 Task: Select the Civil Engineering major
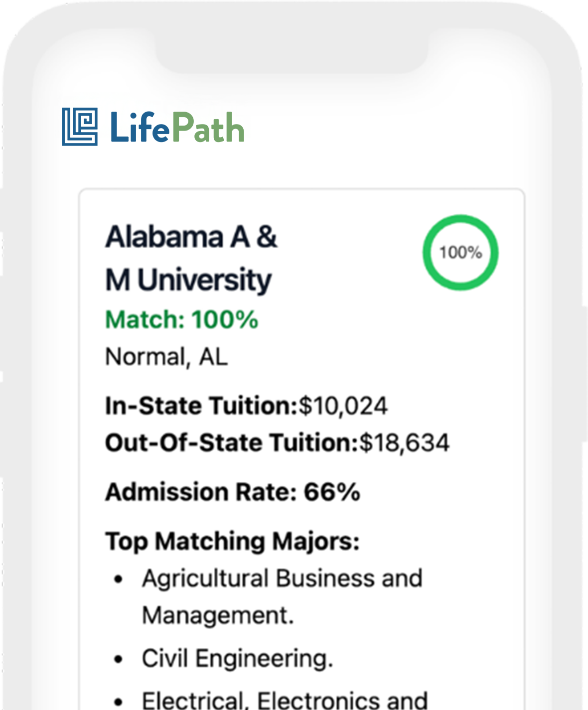coord(237,659)
